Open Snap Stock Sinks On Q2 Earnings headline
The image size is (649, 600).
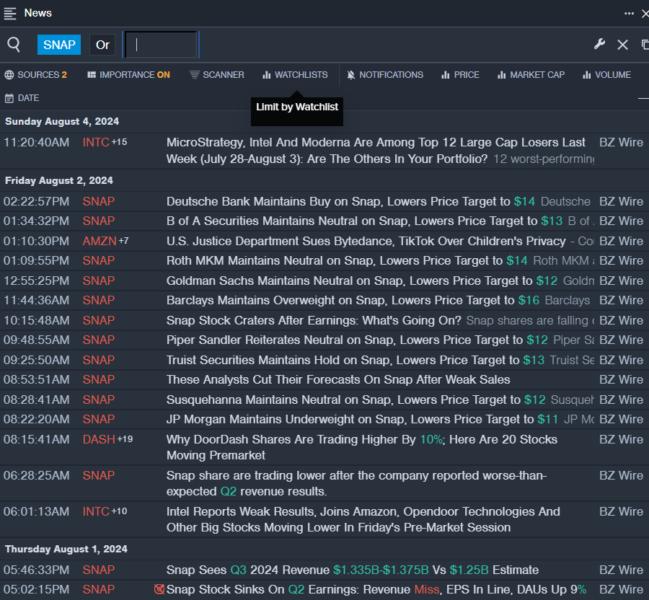pyautogui.click(x=376, y=589)
